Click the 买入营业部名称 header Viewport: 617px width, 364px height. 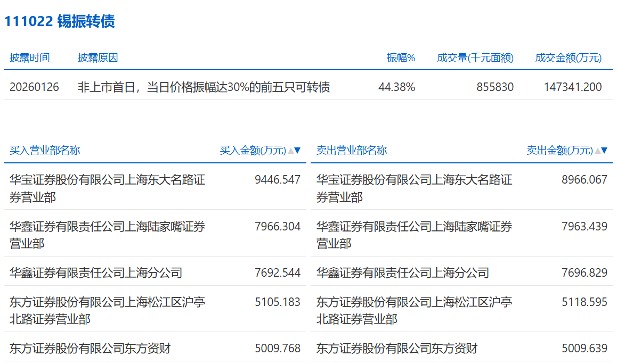click(x=44, y=150)
